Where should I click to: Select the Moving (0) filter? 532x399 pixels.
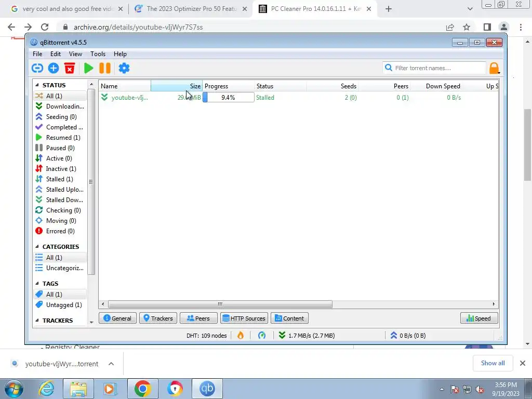tap(60, 221)
